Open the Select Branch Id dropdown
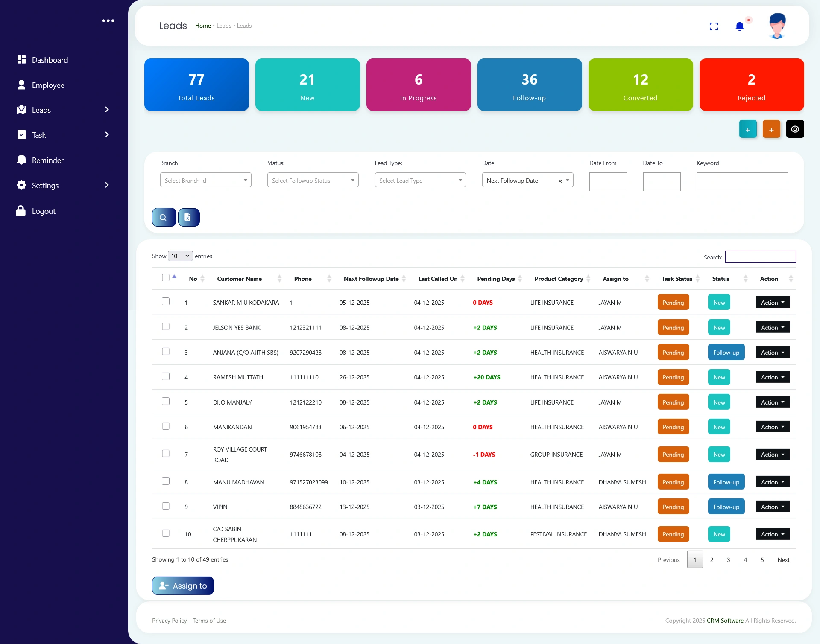Screen dimensions: 820x644 pos(205,181)
